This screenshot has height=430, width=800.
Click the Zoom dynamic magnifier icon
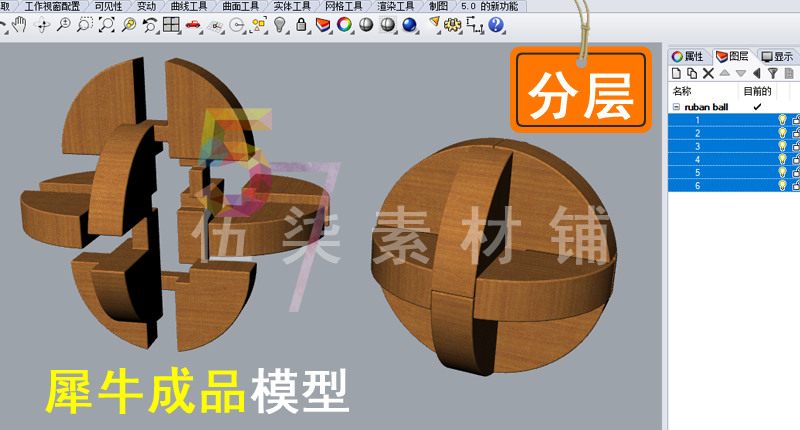pos(63,24)
